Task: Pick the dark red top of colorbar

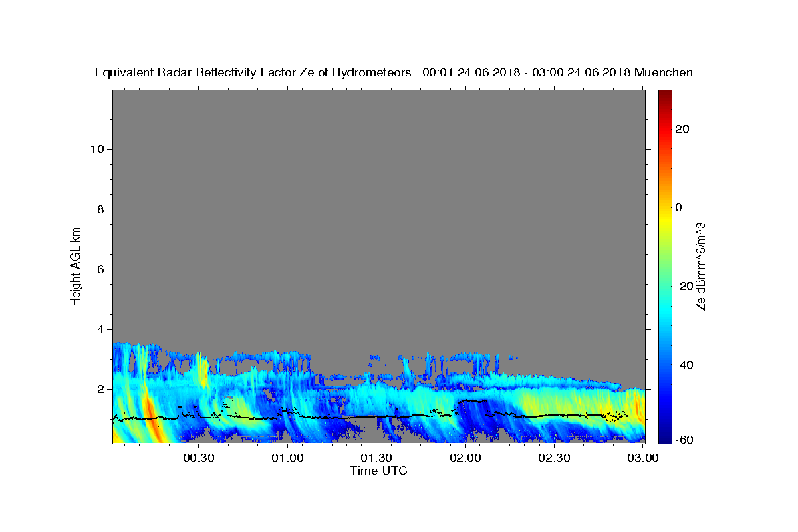Action: [x=664, y=94]
